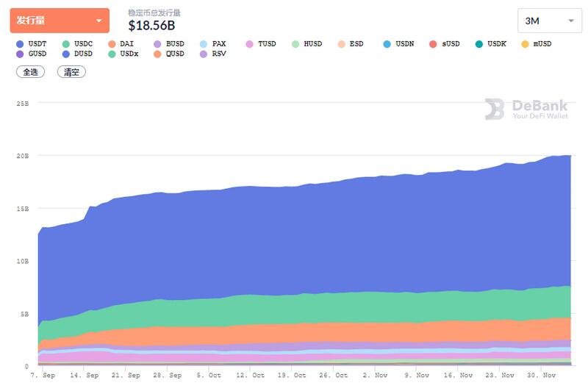
Task: Open the orange 发行量 metric dropdown
Action: (60, 21)
